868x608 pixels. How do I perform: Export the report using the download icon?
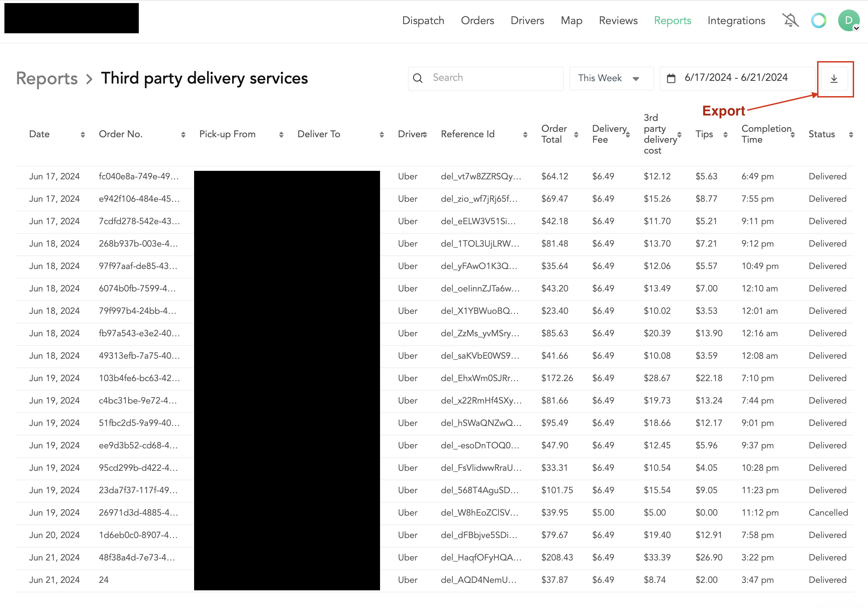[x=834, y=79]
